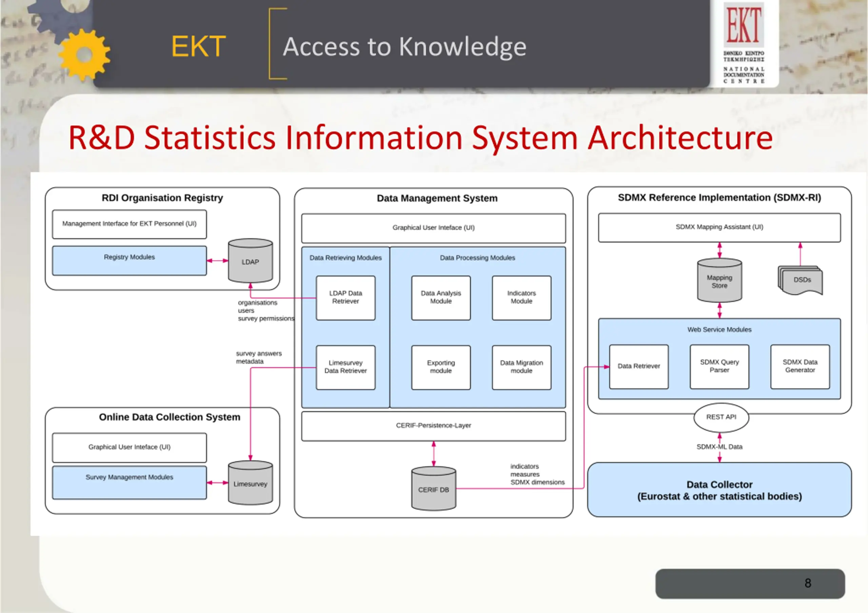Screen dimensions: 868x613
Task: Click the EKT National Documentation Centre logo
Action: [744, 43]
